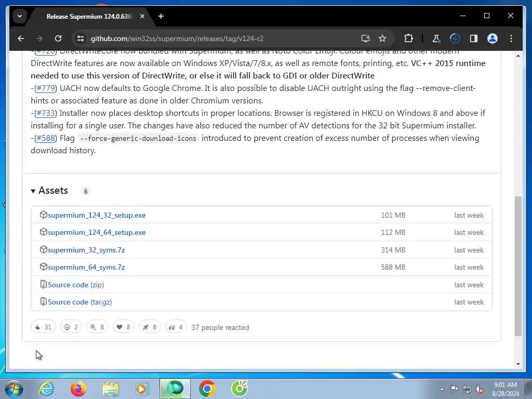Image resolution: width=532 pixels, height=399 pixels.
Task: Click the heart reaction with 8
Action: tap(124, 327)
